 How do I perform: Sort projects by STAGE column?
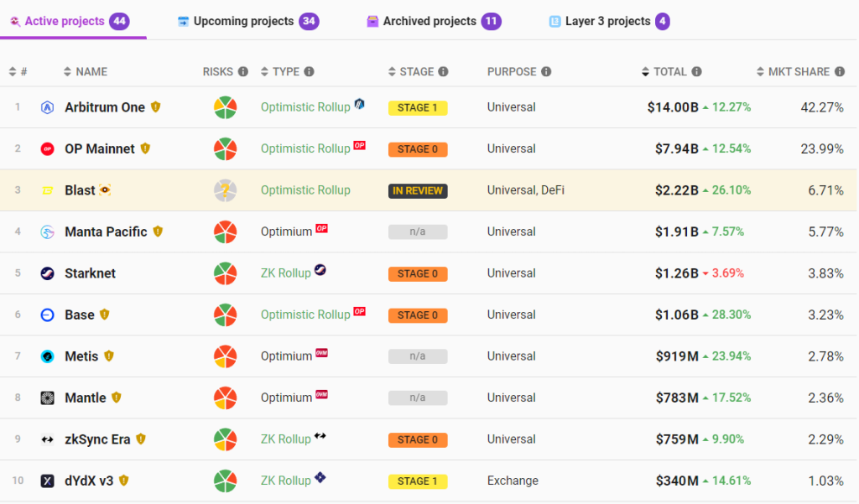coord(411,72)
